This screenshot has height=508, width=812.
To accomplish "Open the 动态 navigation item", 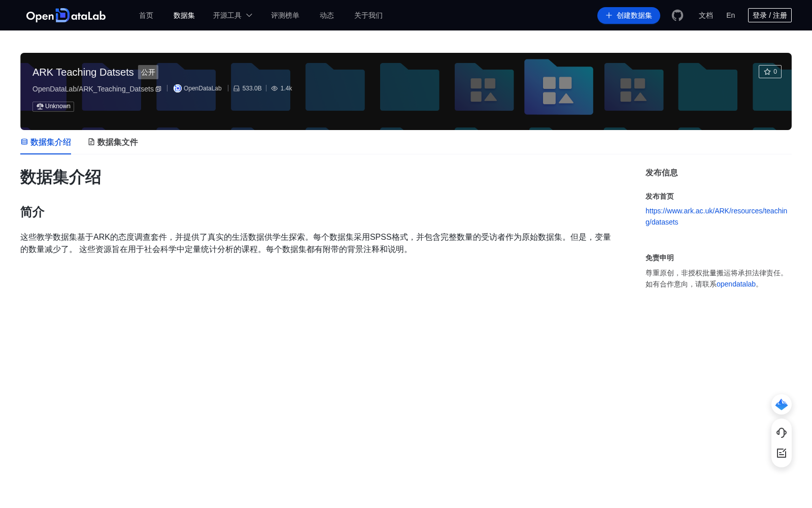I will click(x=327, y=15).
